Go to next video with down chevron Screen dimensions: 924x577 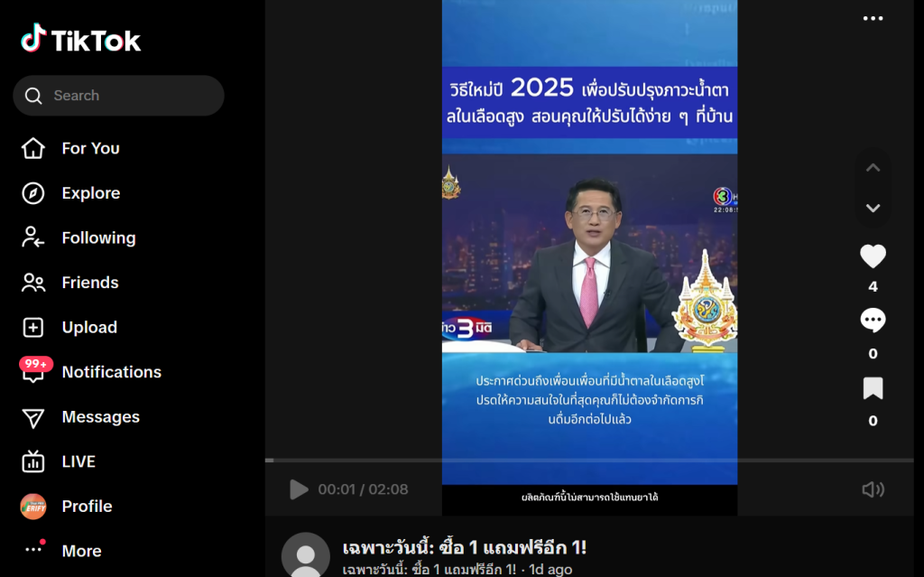coord(873,208)
